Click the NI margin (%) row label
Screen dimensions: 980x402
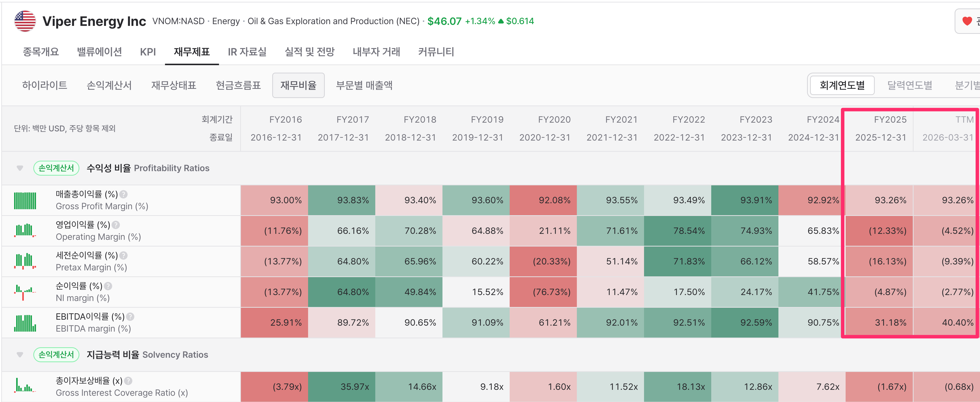83,298
